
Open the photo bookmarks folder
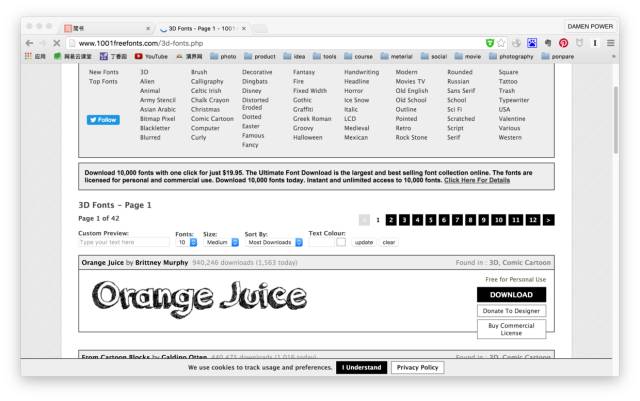click(223, 56)
